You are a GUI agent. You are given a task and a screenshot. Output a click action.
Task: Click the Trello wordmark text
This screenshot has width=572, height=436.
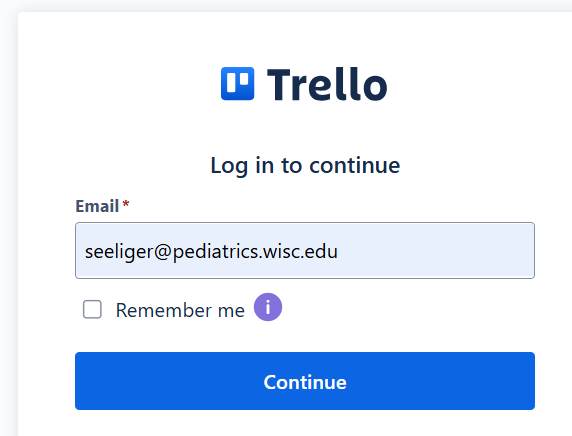[x=327, y=84]
